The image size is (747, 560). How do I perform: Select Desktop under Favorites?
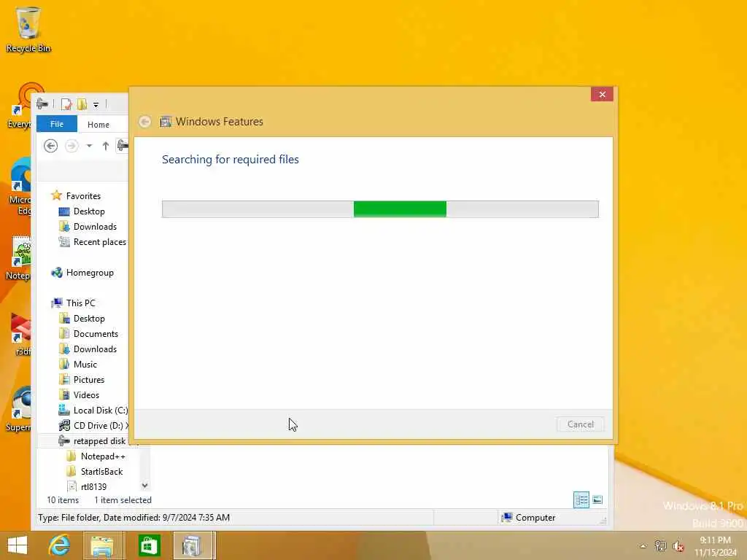(x=89, y=211)
